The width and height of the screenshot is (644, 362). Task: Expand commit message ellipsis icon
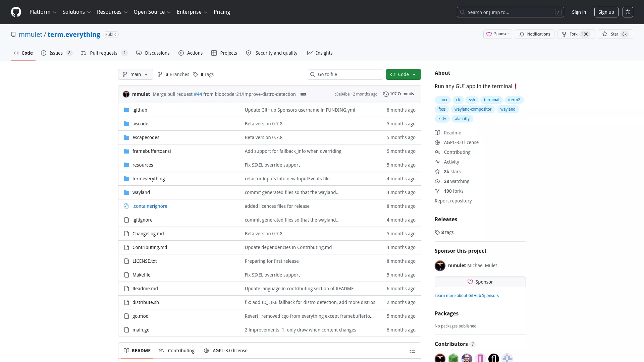tap(303, 94)
